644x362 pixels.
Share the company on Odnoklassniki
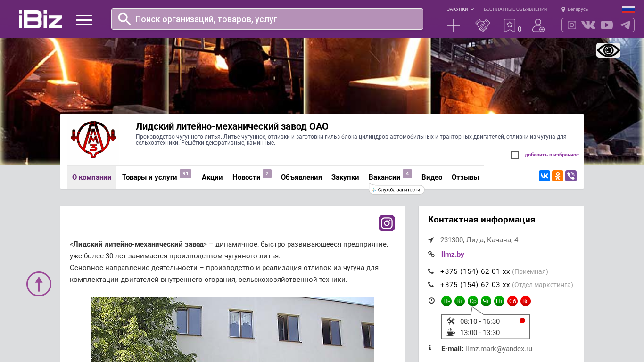558,176
